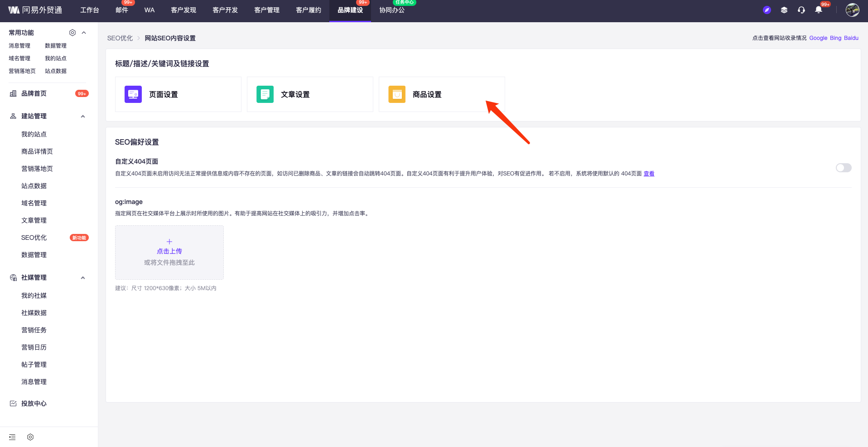
Task: Open the user avatar in top right
Action: click(x=852, y=10)
